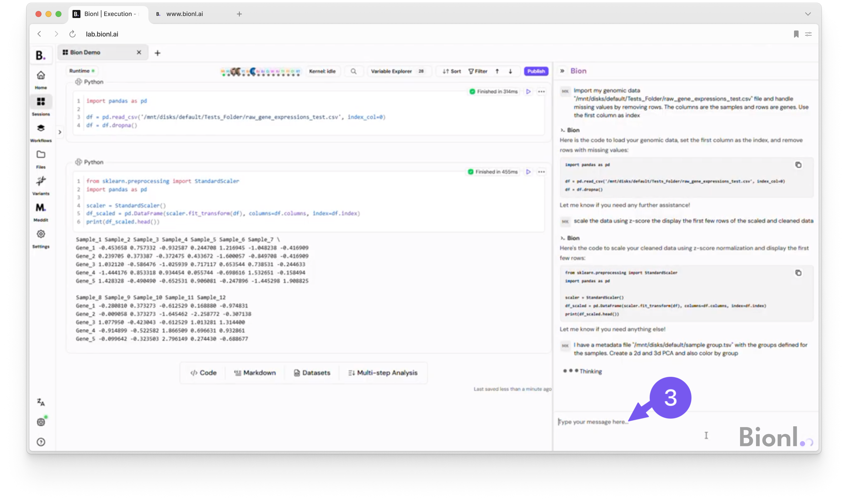Image resolution: width=848 pixels, height=504 pixels.
Task: Copy the StandardScaler code snippet in chat
Action: click(x=798, y=273)
